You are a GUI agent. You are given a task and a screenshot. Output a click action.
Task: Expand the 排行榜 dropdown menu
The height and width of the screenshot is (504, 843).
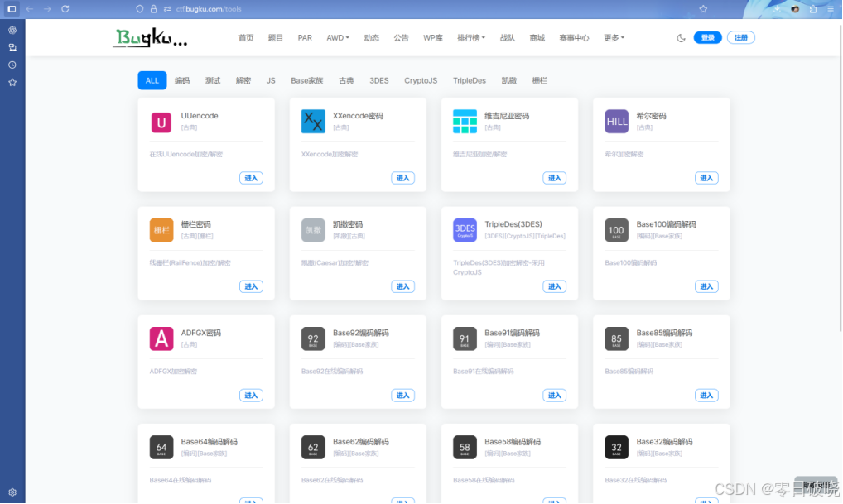[x=471, y=37]
